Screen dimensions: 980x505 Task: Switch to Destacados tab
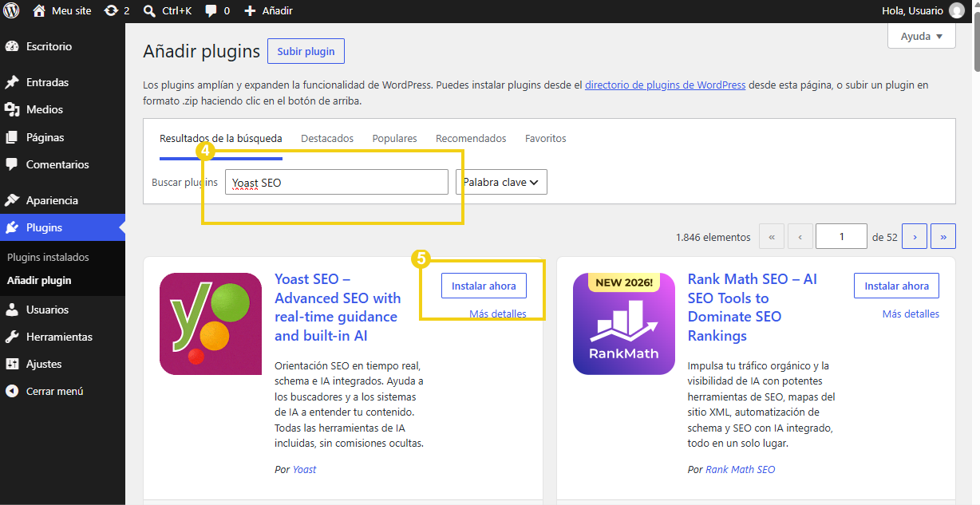click(327, 139)
